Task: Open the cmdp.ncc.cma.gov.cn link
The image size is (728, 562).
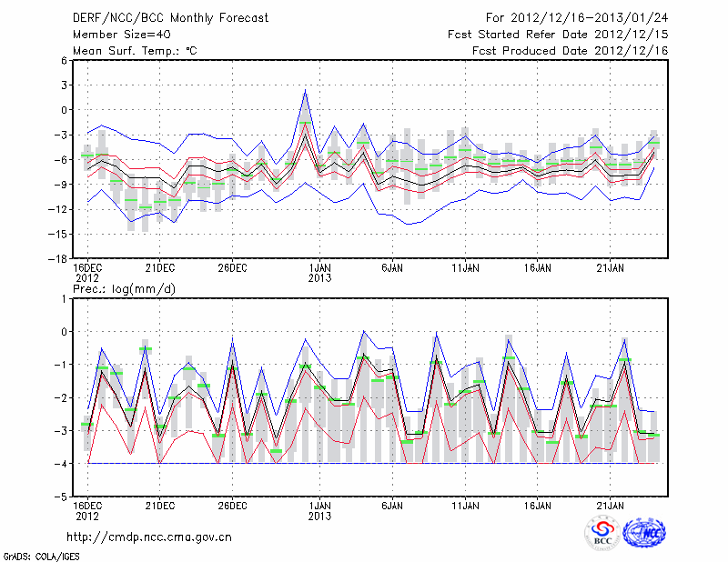Action: click(149, 537)
